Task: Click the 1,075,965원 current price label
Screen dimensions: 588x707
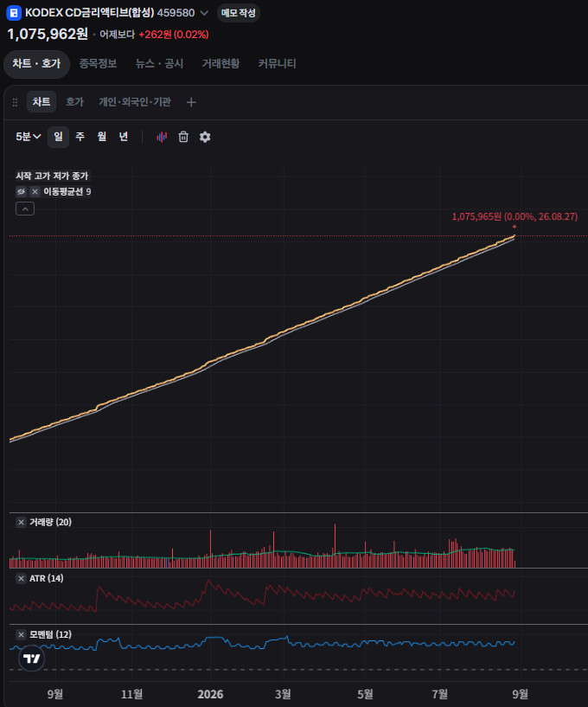Action: pyautogui.click(x=514, y=216)
